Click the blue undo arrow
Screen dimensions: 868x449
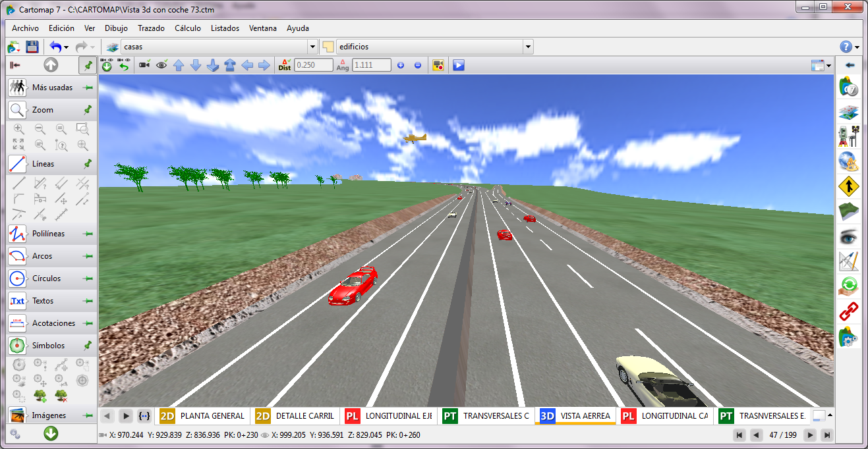click(55, 47)
